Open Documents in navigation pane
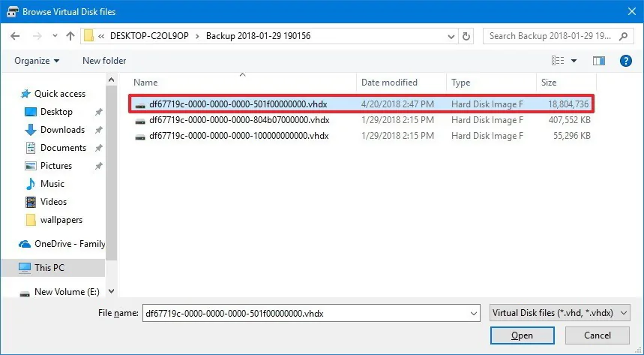Image resolution: width=644 pixels, height=355 pixels. pyautogui.click(x=63, y=148)
